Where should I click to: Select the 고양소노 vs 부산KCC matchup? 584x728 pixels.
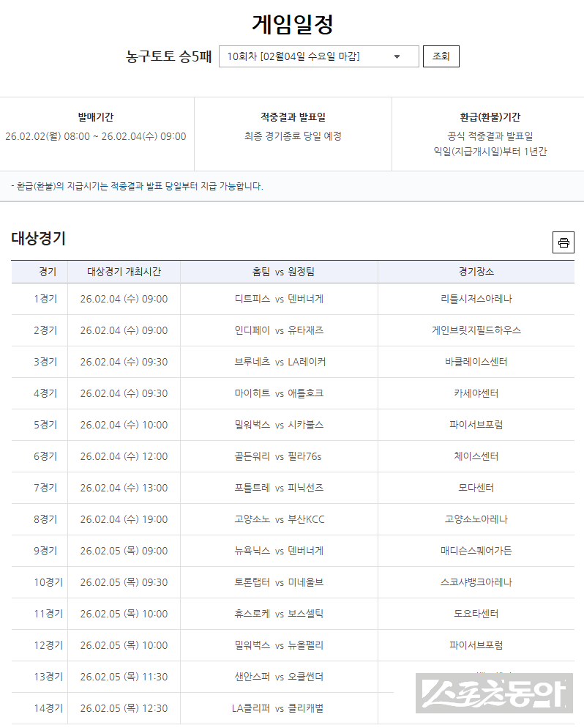[279, 519]
